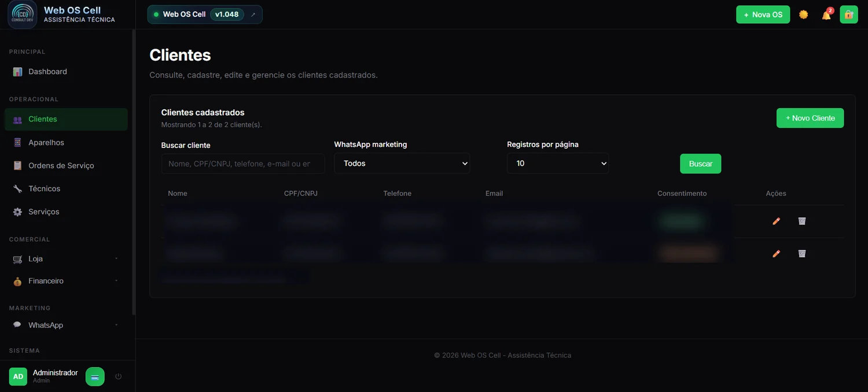This screenshot has height=392, width=868.
Task: Click the Ações column header
Action: point(776,194)
